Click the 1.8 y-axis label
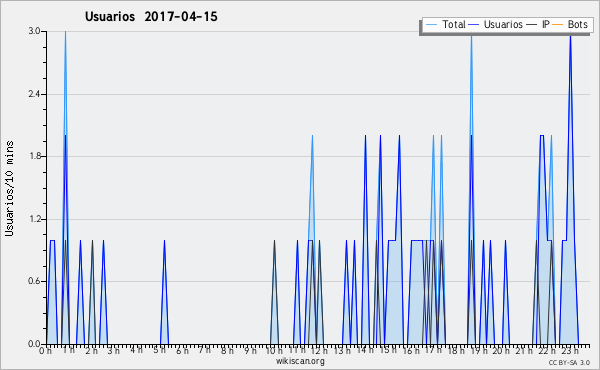The width and height of the screenshot is (600, 370). coord(34,156)
